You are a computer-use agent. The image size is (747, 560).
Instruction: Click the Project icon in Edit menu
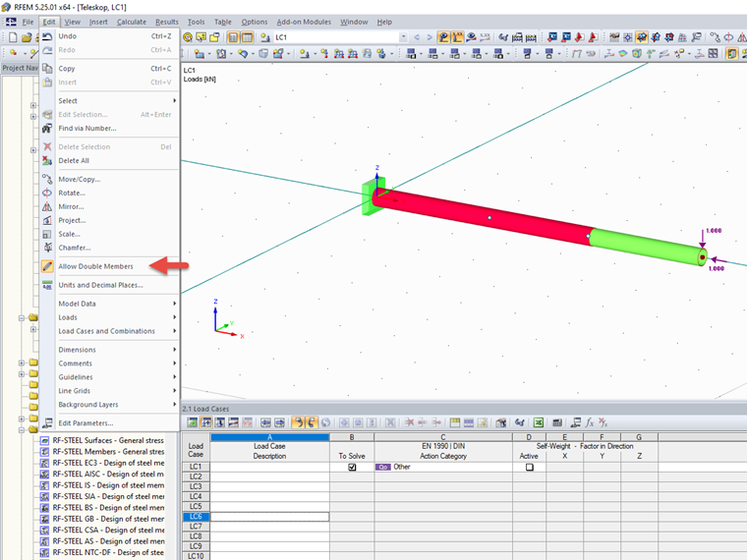click(x=47, y=220)
